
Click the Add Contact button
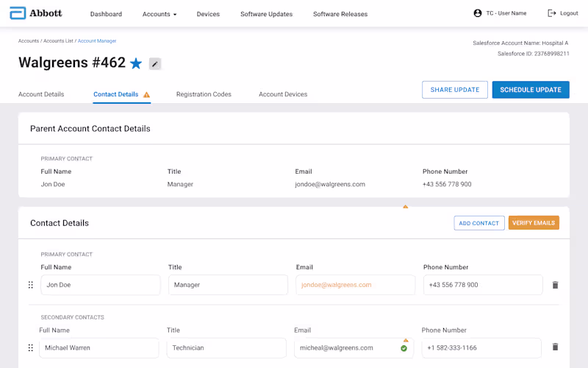[479, 223]
